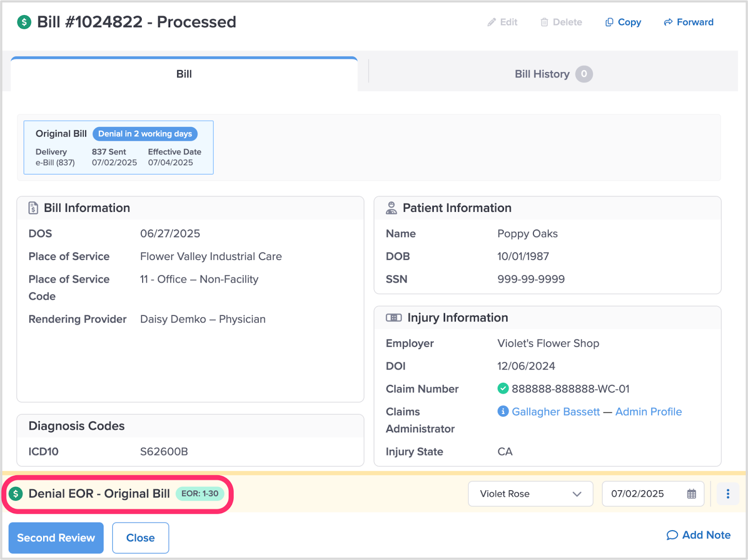
Task: Select the Original Bill summary card
Action: click(118, 148)
